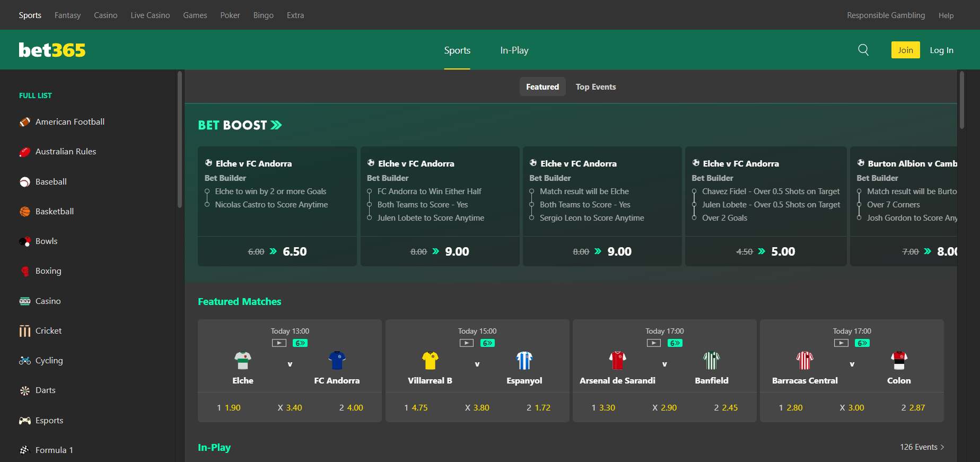Open the Games top menu item
Image resolution: width=980 pixels, height=462 pixels.
[x=195, y=15]
